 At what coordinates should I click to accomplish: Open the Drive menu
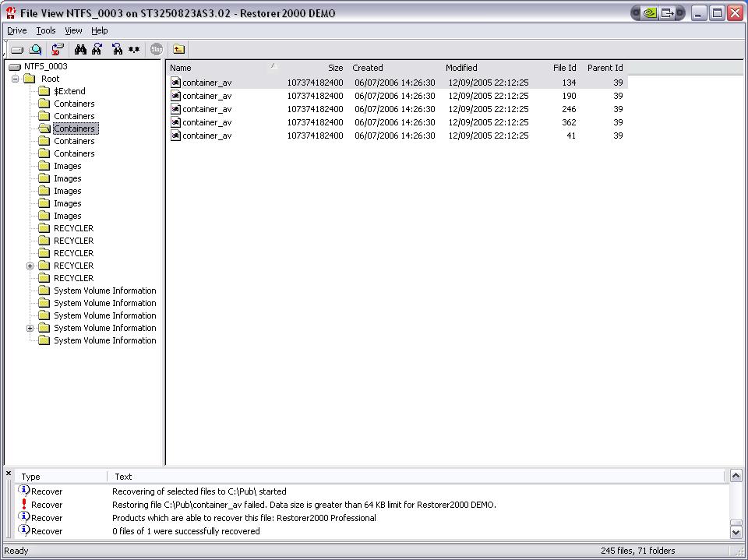pyautogui.click(x=16, y=30)
